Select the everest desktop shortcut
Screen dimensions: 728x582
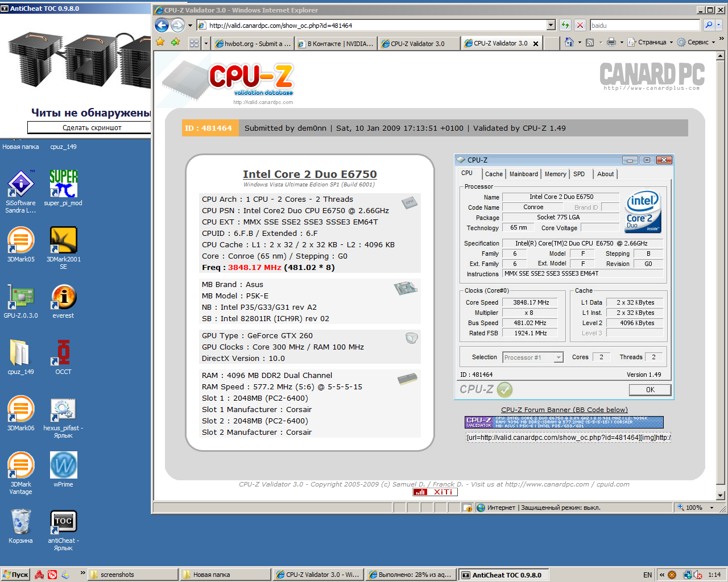coord(63,301)
